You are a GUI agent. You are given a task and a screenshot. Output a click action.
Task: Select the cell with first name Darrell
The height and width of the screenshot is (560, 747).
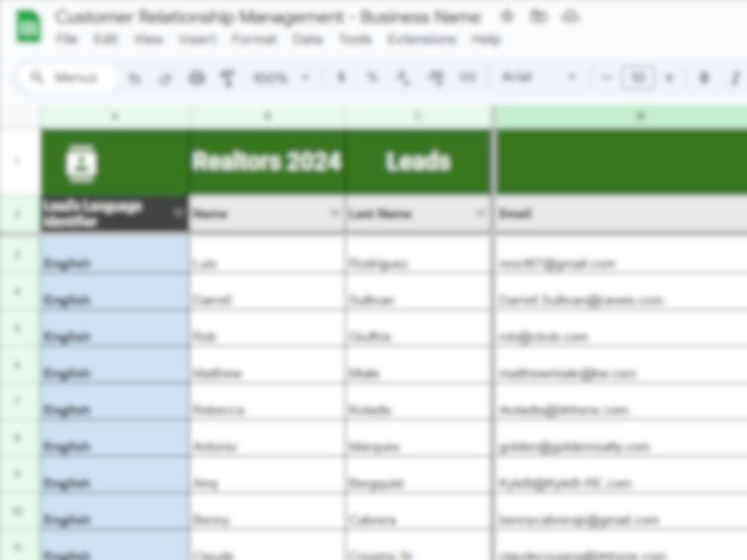pyautogui.click(x=267, y=292)
